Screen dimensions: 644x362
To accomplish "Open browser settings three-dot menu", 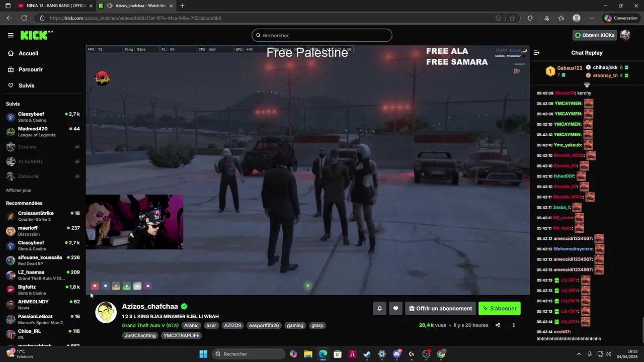I will [592, 18].
